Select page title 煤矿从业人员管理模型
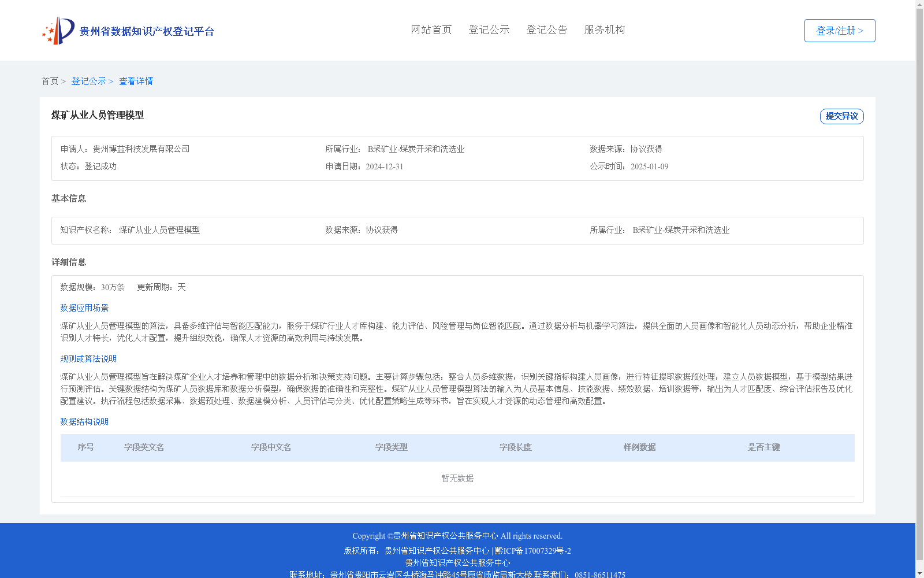924x578 pixels. click(98, 115)
